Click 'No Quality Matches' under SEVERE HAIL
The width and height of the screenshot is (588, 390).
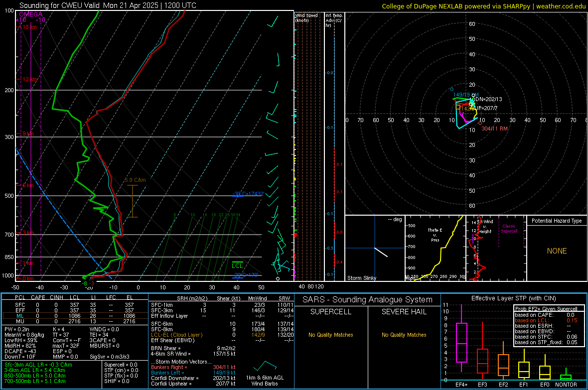point(404,335)
